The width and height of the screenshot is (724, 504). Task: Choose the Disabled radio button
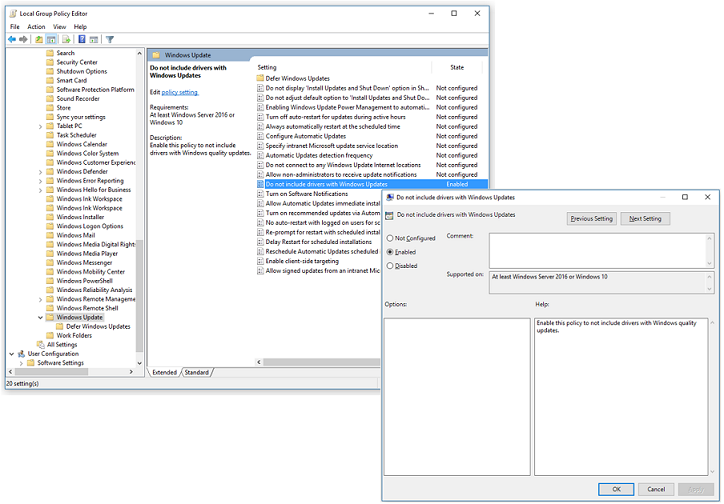coord(390,266)
